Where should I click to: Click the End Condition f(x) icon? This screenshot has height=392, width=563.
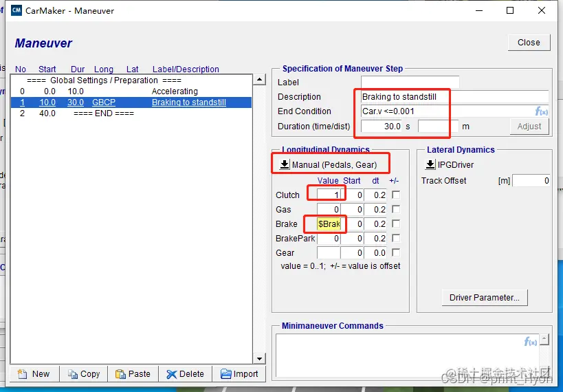click(x=541, y=111)
